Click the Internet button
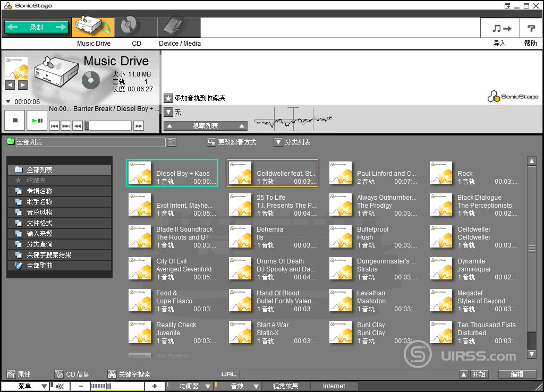The image size is (544, 392). coord(334,386)
